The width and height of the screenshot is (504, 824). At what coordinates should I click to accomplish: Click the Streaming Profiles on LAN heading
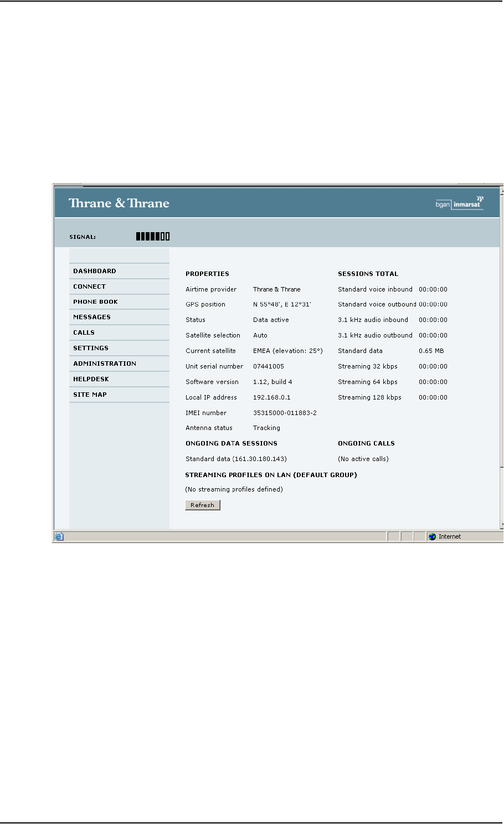(x=271, y=475)
